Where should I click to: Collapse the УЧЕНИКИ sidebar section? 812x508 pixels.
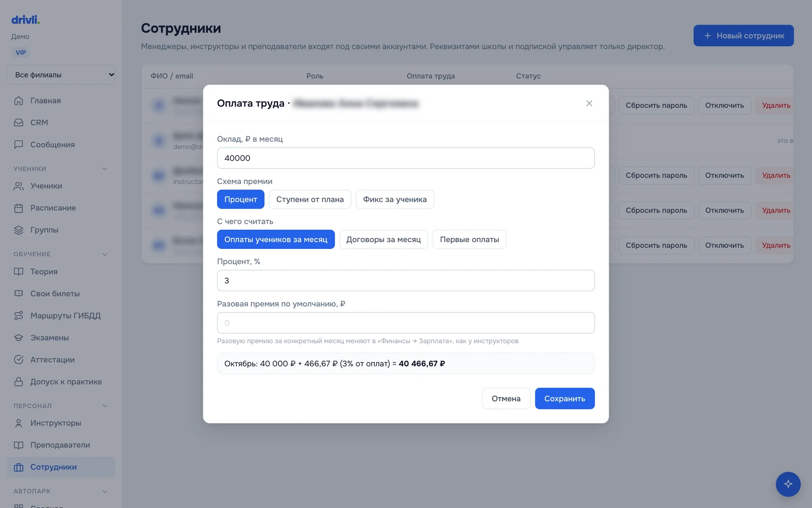click(x=105, y=169)
